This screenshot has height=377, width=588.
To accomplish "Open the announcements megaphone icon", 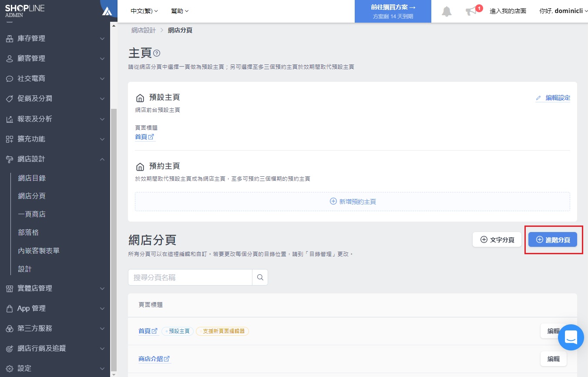I will [471, 11].
